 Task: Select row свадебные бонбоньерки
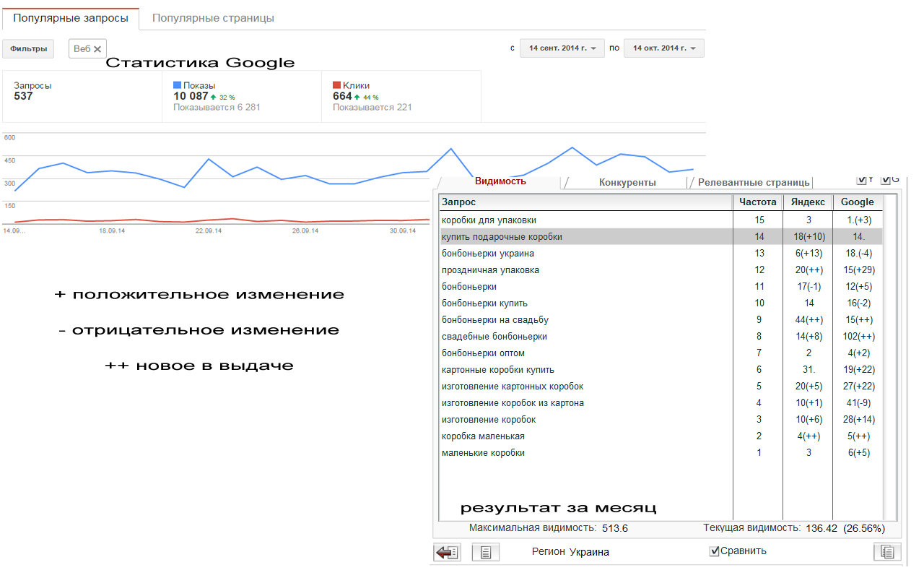click(x=661, y=336)
